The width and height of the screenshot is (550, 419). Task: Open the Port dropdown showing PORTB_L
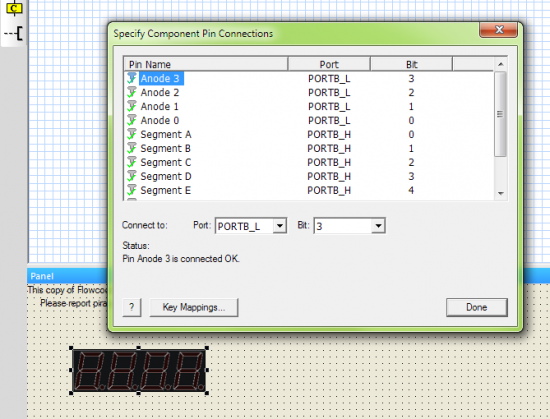pos(251,226)
